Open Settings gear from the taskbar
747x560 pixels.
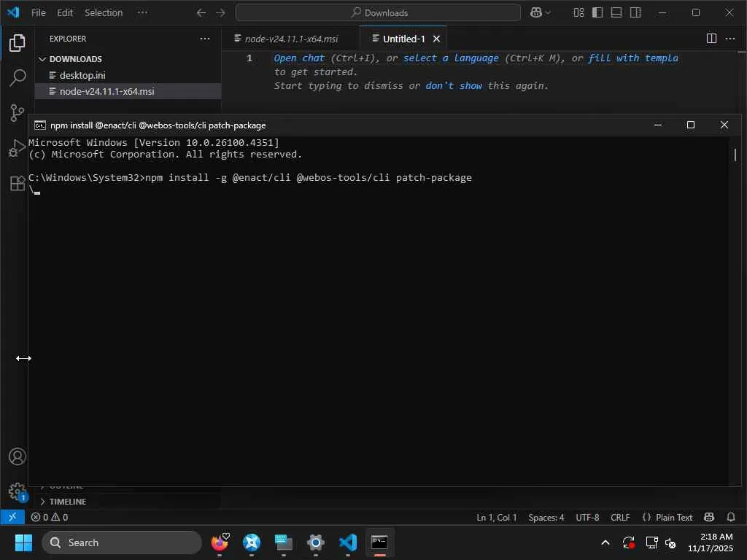pos(315,542)
